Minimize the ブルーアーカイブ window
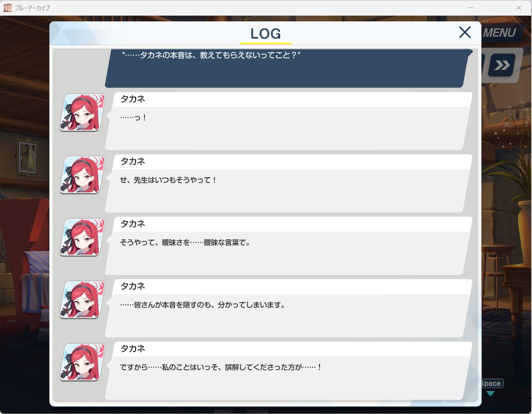The width and height of the screenshot is (532, 414). click(x=471, y=8)
